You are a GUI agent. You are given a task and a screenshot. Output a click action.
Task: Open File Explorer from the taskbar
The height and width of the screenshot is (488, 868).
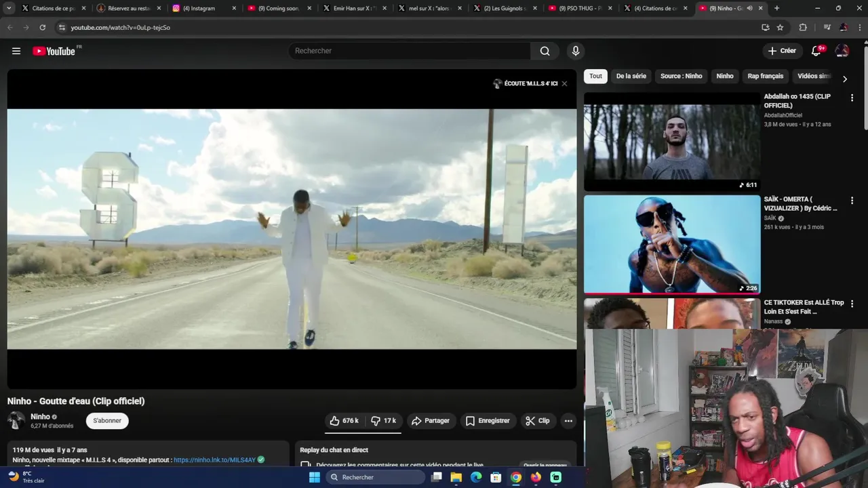point(456,477)
